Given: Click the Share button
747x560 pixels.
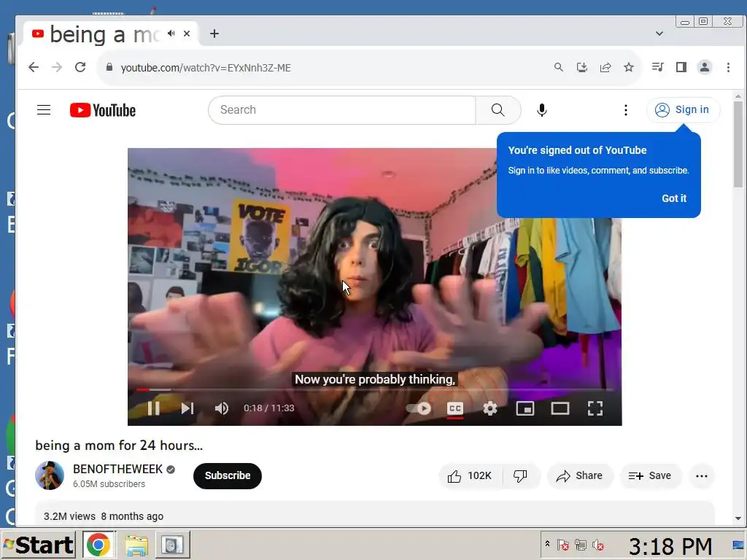Looking at the screenshot, I should click(x=579, y=475).
